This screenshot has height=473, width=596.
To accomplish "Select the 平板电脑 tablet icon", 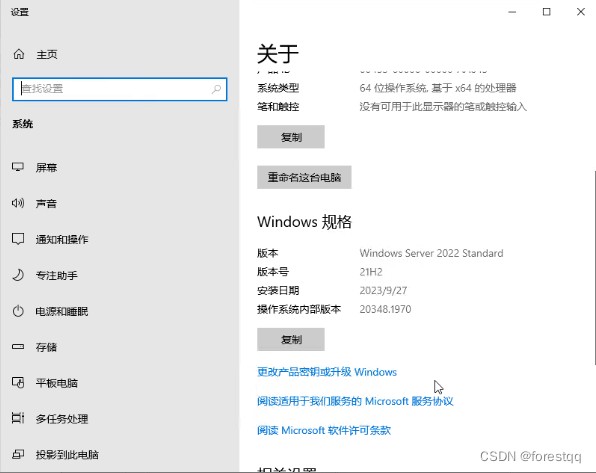I will pyautogui.click(x=18, y=383).
